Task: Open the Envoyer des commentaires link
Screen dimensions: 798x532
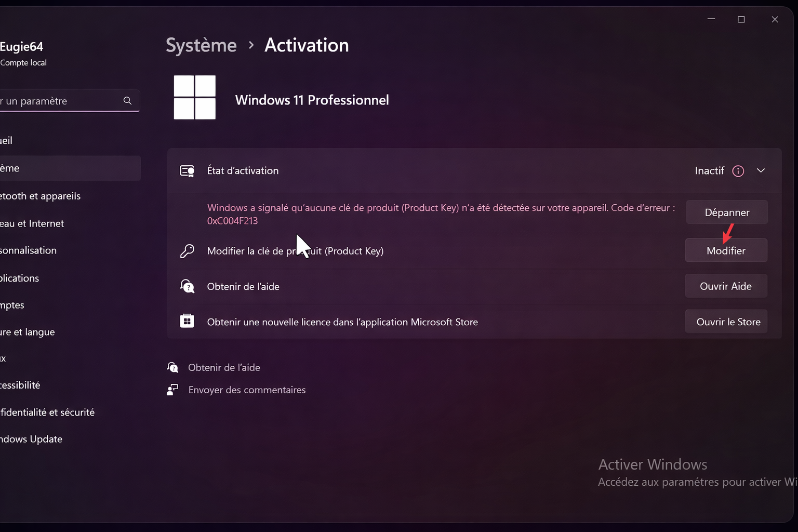Action: 247,390
